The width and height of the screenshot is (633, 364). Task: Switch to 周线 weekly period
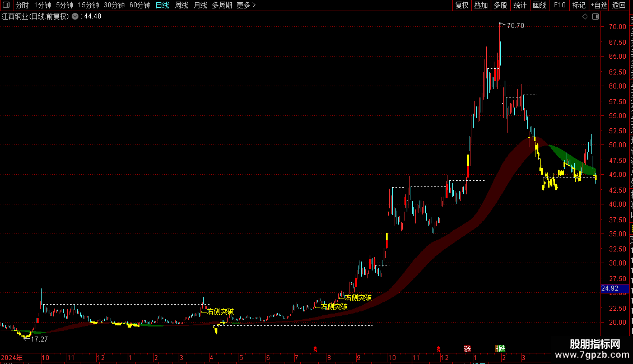tap(181, 5)
